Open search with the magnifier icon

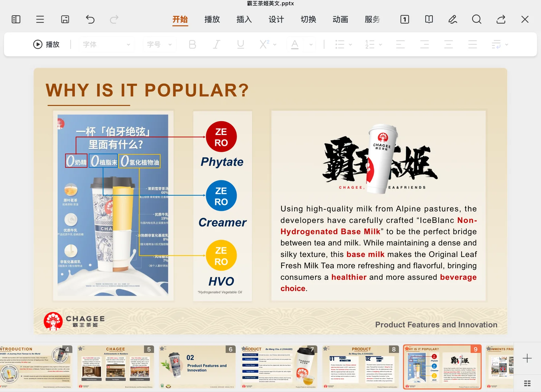tap(477, 19)
